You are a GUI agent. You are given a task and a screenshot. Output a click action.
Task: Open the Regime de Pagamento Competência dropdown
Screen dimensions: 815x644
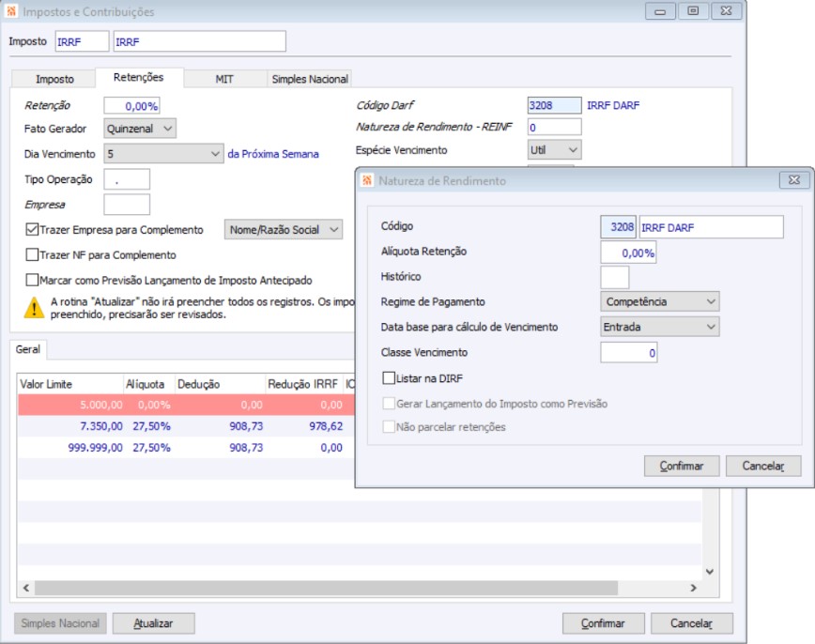659,301
